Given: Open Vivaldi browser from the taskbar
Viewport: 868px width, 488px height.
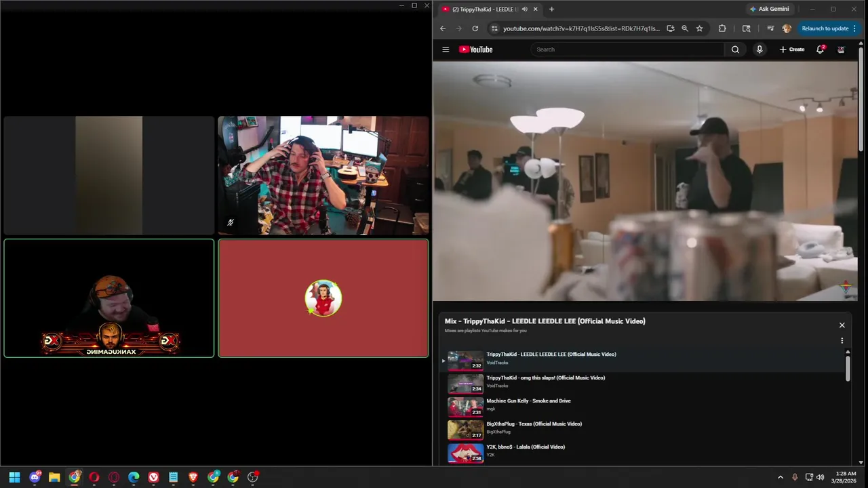Looking at the screenshot, I should [x=153, y=477].
